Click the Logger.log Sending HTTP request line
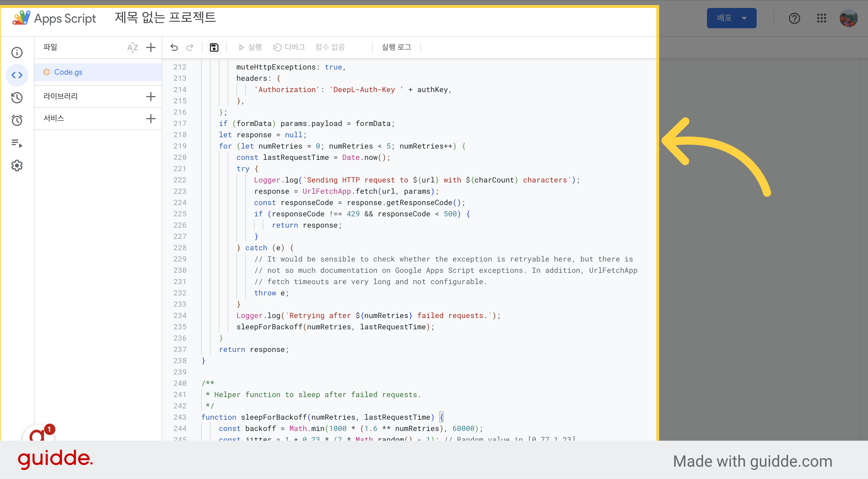Image resolution: width=868 pixels, height=479 pixels. tap(417, 180)
